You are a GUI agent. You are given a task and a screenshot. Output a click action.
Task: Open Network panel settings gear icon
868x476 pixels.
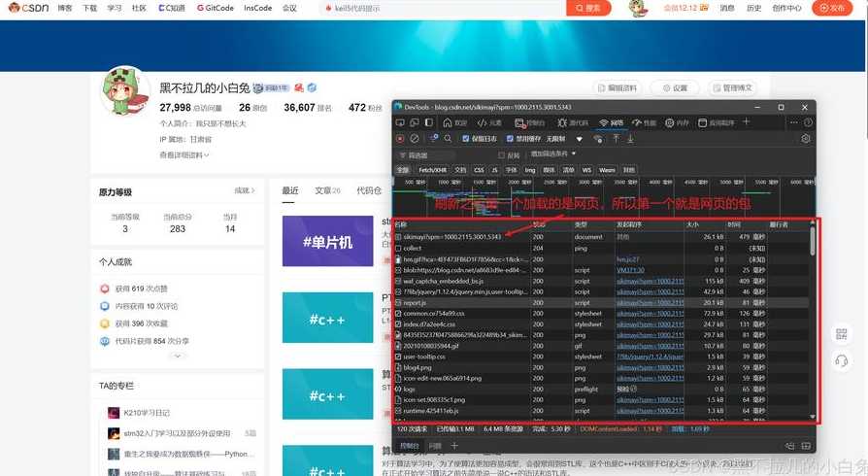806,139
